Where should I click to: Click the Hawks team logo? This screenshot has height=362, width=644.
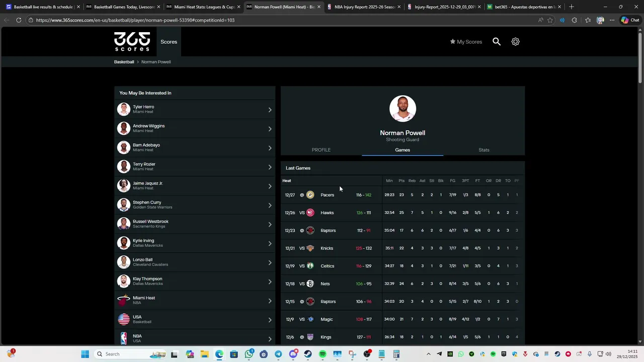click(x=310, y=213)
